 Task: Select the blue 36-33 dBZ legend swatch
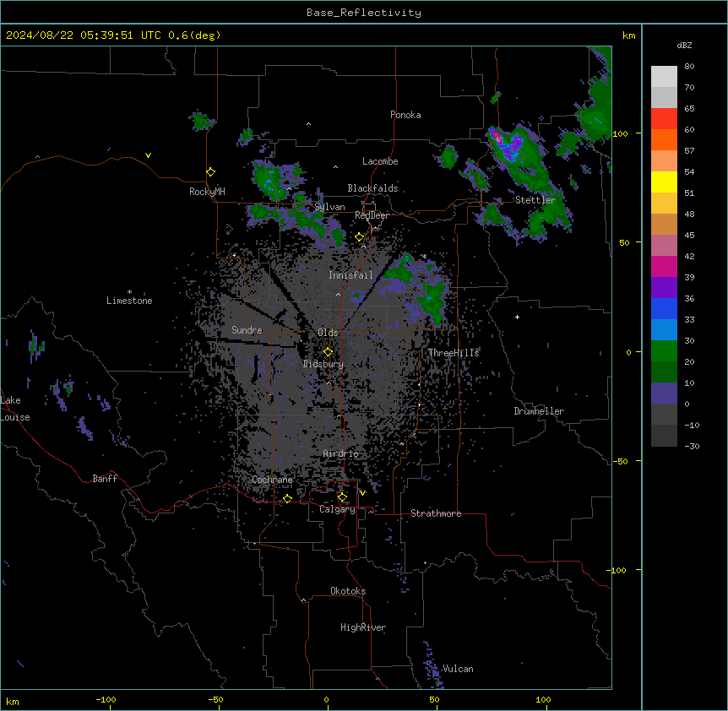[x=664, y=308]
